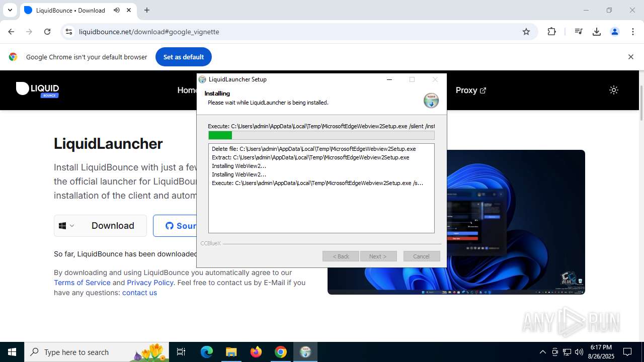Click the installer progress bar
The width and height of the screenshot is (644, 362).
(321, 135)
